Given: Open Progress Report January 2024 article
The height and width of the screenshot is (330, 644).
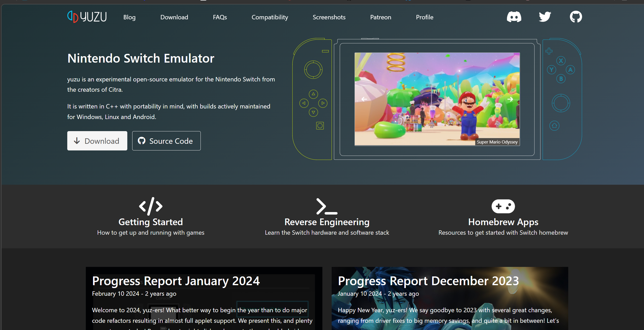Looking at the screenshot, I should coord(176,281).
